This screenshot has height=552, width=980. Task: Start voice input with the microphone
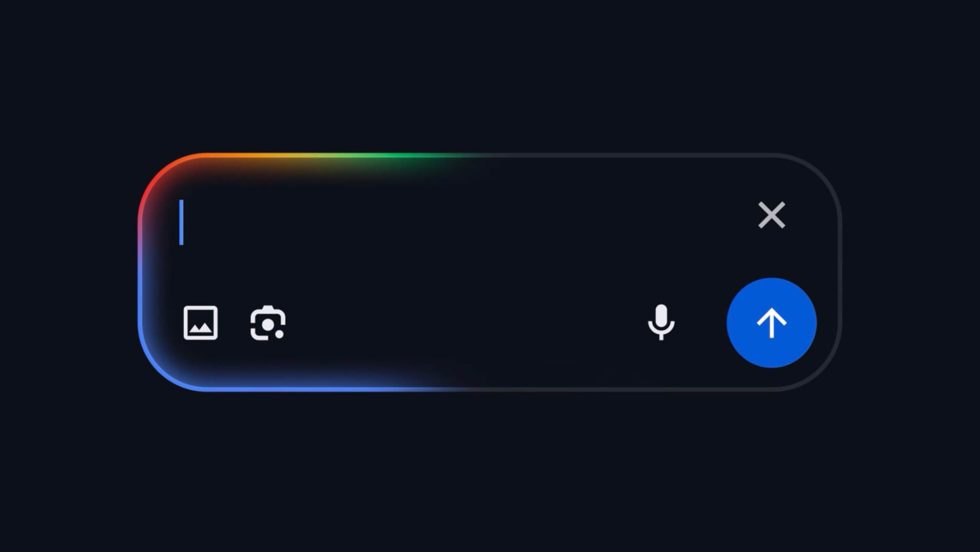[661, 322]
